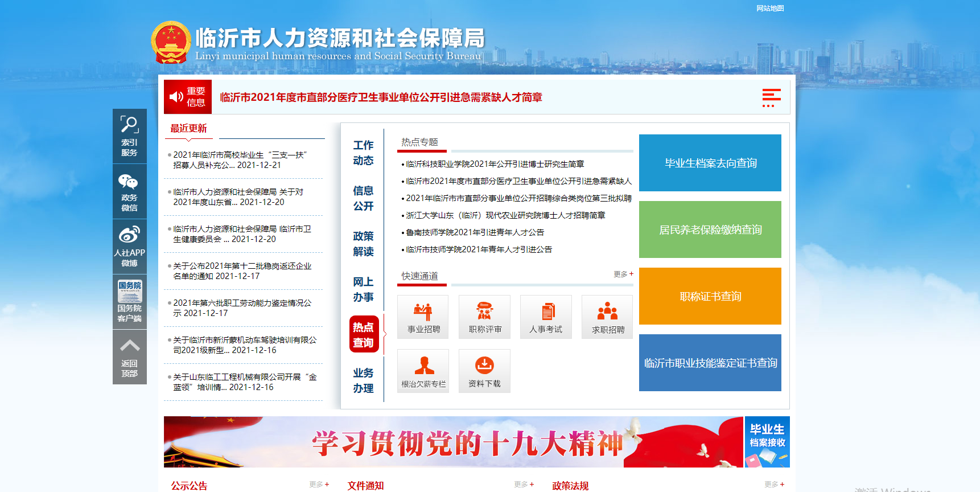Click the national emblem logo
This screenshot has width=980, height=492.
[170, 42]
